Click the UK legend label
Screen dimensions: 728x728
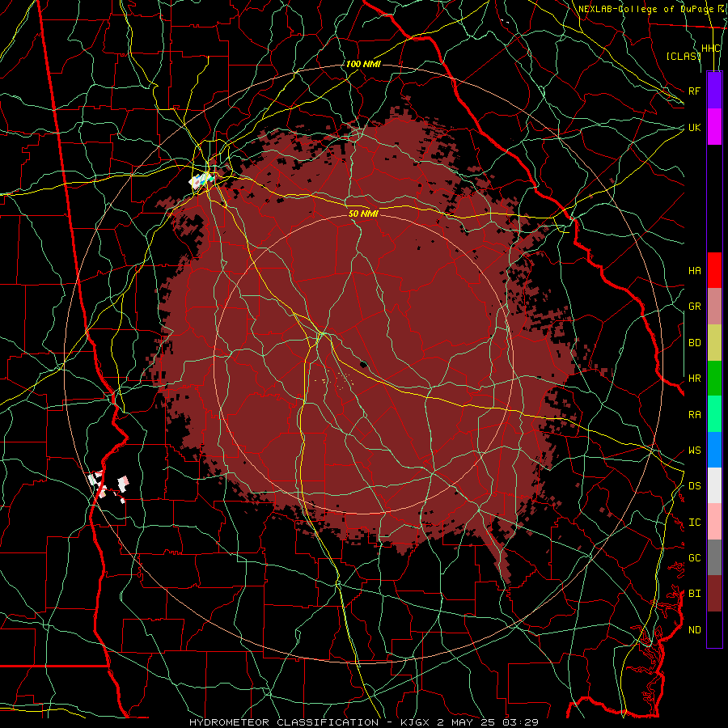[695, 127]
